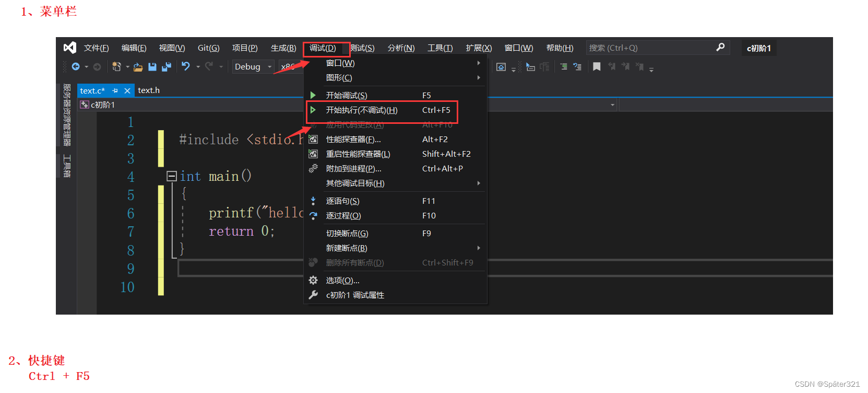Click the navigate backward arrow icon

[76, 66]
